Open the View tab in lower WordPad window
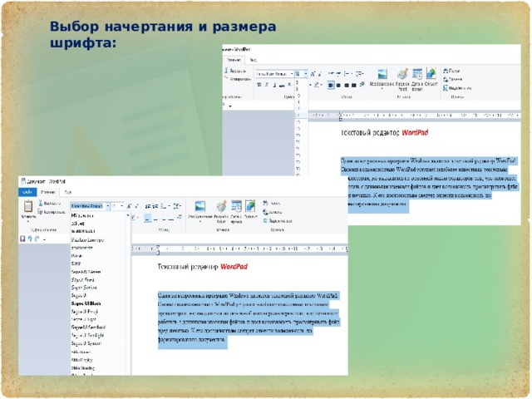 68,192
